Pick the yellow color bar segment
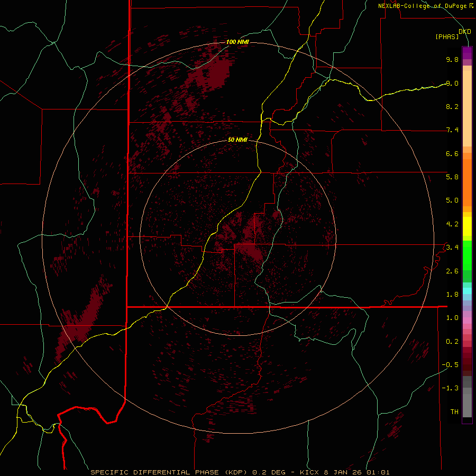 coord(467,226)
